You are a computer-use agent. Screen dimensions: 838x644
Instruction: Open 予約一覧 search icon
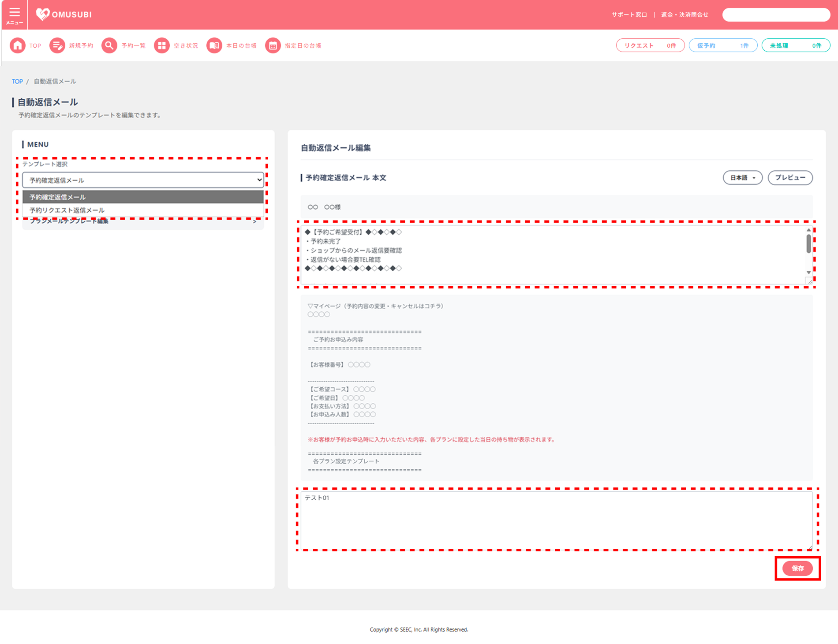point(109,45)
